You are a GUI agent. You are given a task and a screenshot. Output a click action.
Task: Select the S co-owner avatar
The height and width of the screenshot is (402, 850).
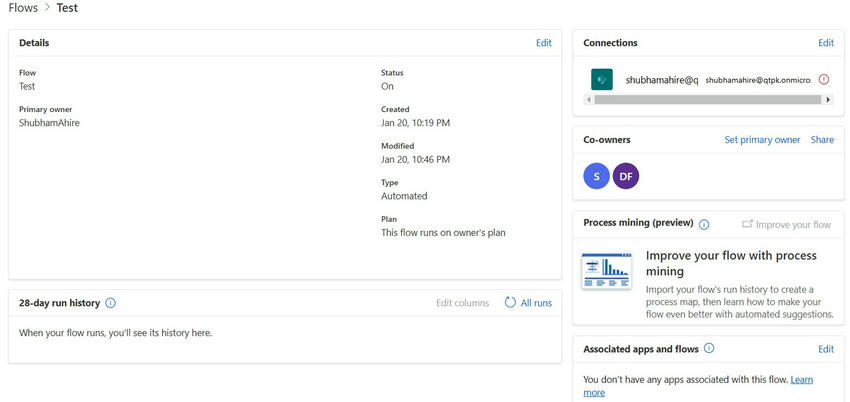coord(596,177)
